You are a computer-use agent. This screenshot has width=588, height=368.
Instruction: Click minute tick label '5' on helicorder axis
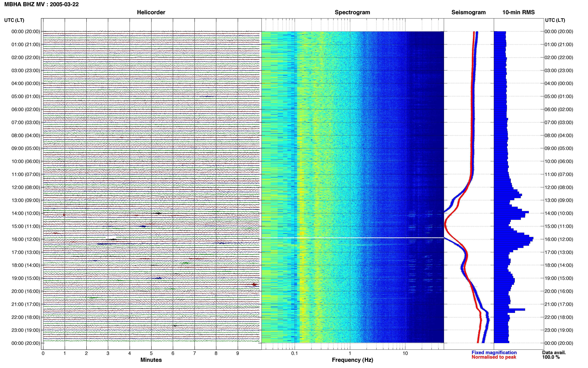151,353
